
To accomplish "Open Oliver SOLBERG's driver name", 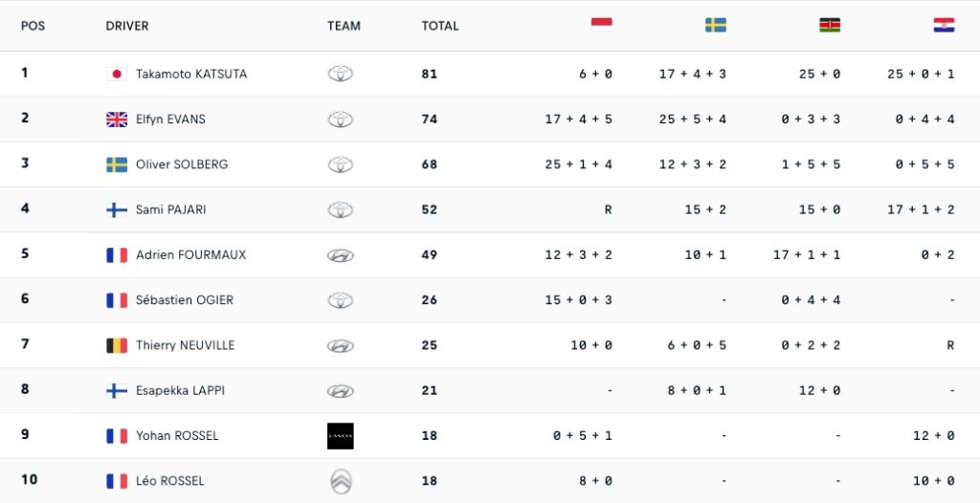I will [182, 164].
